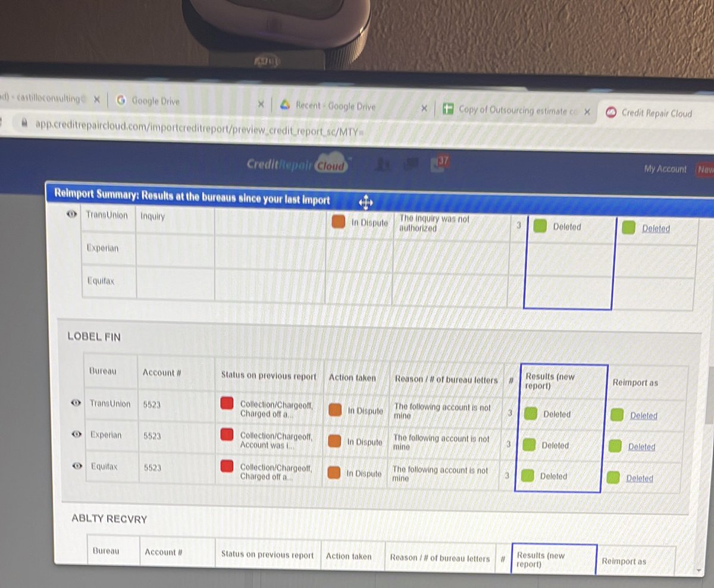This screenshot has height=588, width=714.
Task: Click scrollbar down arrow of Reimport Summary dialog
Action: click(699, 570)
